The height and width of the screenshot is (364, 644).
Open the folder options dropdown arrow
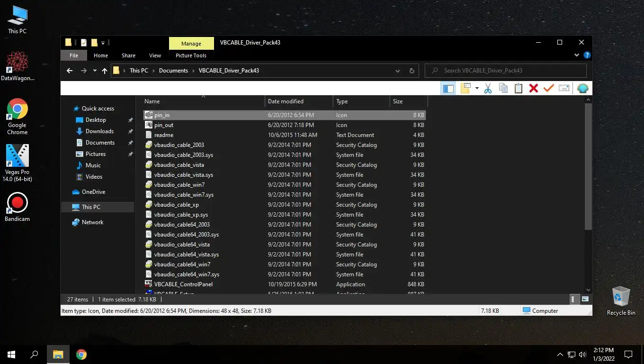pos(477,89)
